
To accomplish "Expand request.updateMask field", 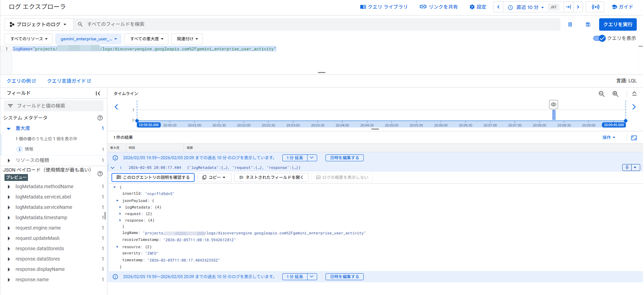I will tap(9, 238).
